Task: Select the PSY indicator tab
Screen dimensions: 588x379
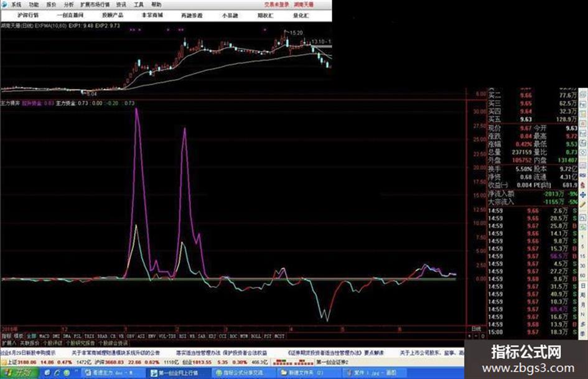Action: [268, 336]
